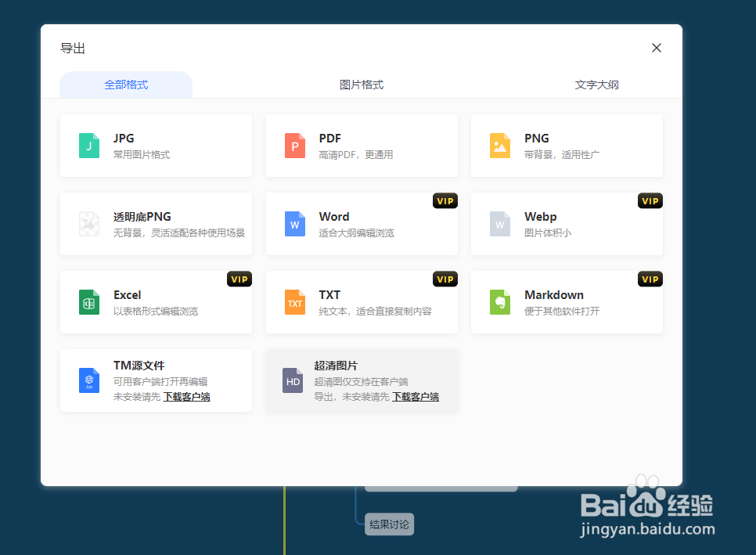
Task: Click the 适合大纲编辑浏览 description
Action: click(356, 233)
